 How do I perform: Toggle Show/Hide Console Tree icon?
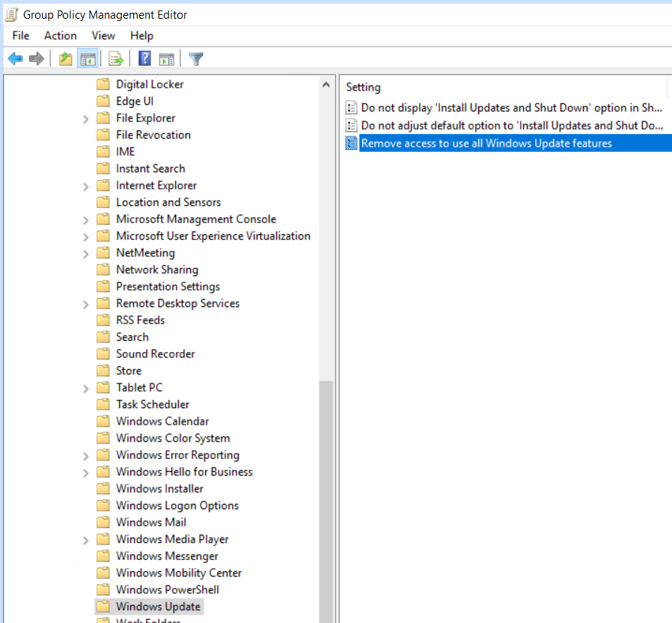(88, 59)
